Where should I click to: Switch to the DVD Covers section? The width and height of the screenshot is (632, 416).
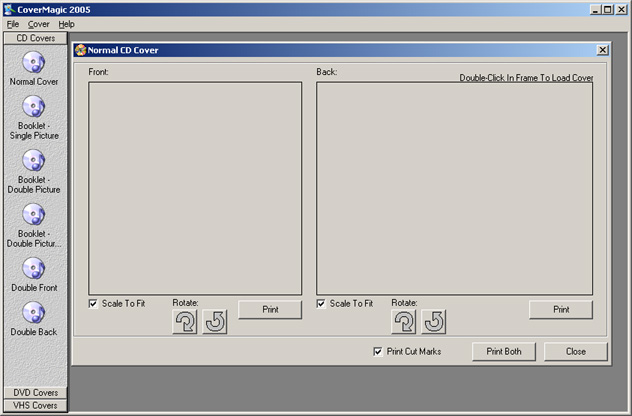click(35, 393)
